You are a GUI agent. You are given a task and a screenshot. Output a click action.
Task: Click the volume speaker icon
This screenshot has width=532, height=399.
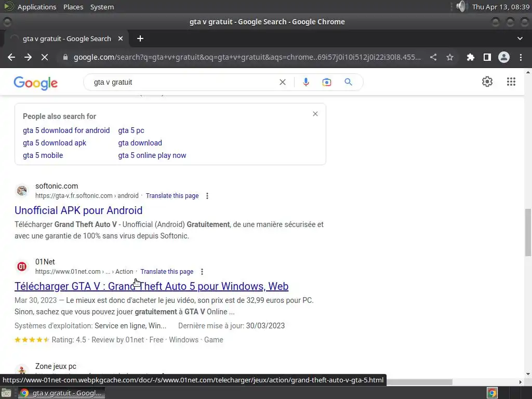point(461,6)
